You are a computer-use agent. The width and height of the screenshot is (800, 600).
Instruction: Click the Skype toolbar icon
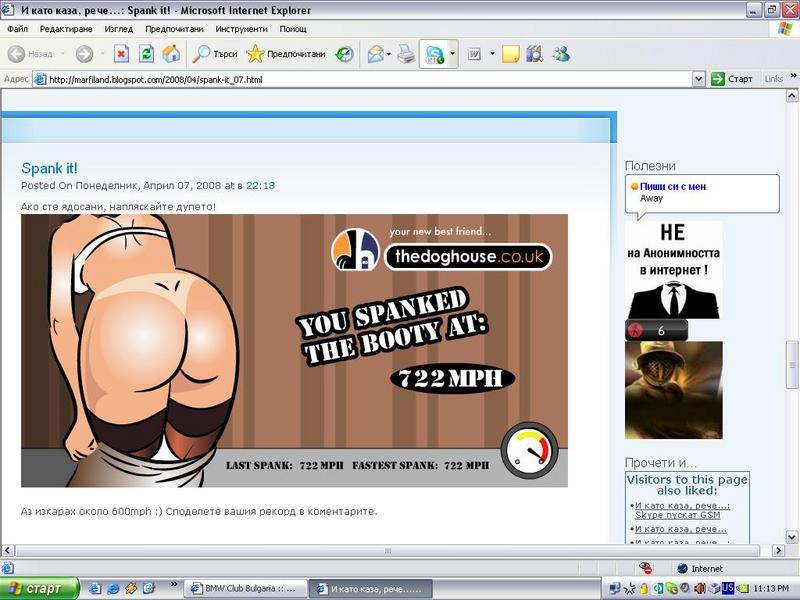434,54
